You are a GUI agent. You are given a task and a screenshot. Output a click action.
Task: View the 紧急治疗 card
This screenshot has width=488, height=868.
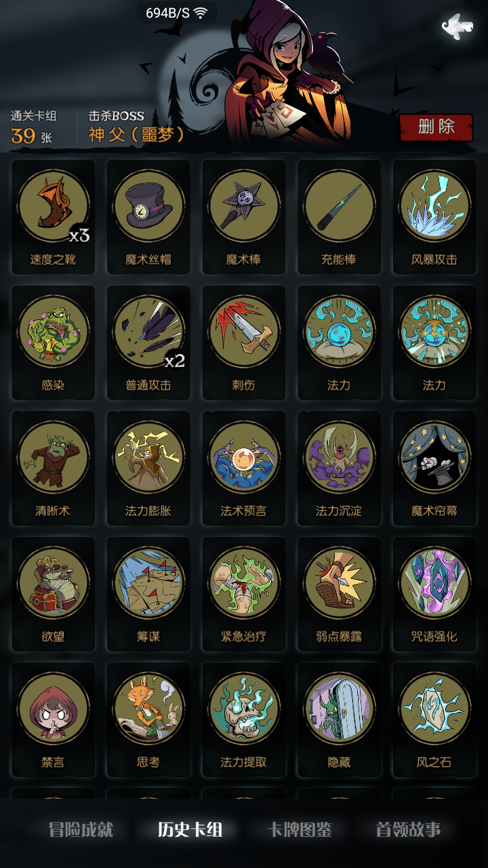click(x=244, y=594)
